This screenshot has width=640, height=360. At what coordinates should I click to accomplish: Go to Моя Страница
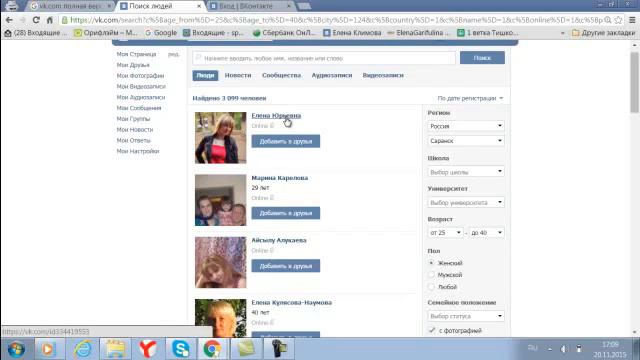(x=136, y=54)
